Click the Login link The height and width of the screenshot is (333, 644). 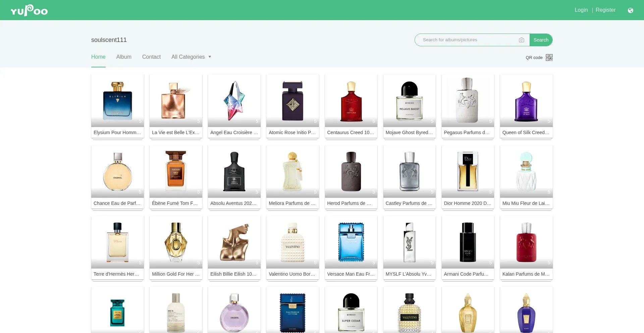click(x=581, y=10)
